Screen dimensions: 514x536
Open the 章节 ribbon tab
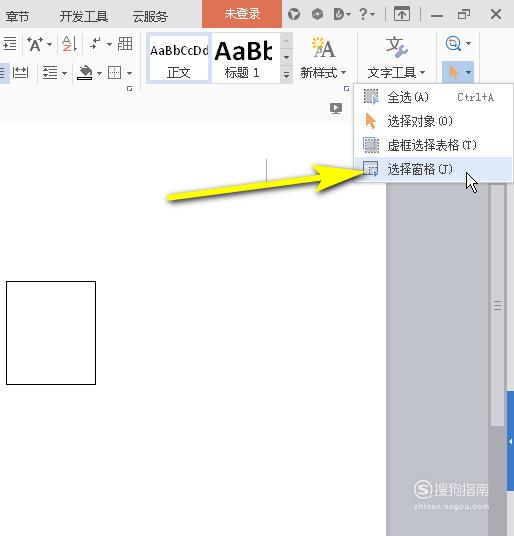coord(17,16)
